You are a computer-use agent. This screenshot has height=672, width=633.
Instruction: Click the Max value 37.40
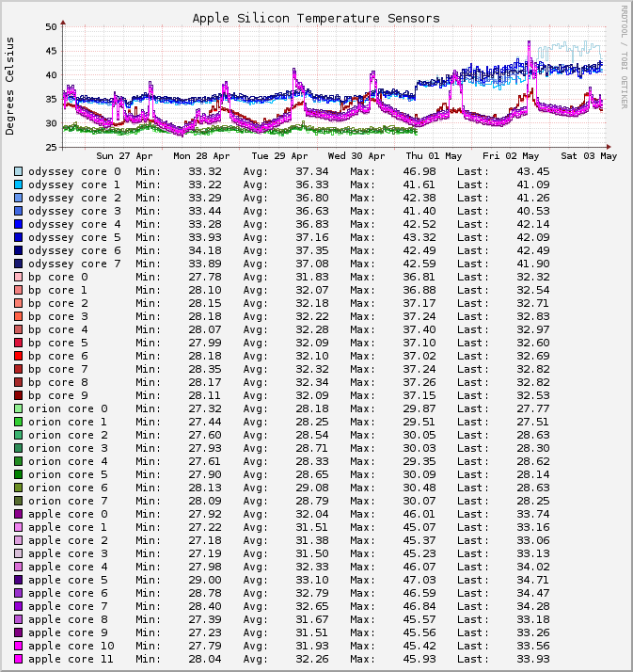point(419,330)
